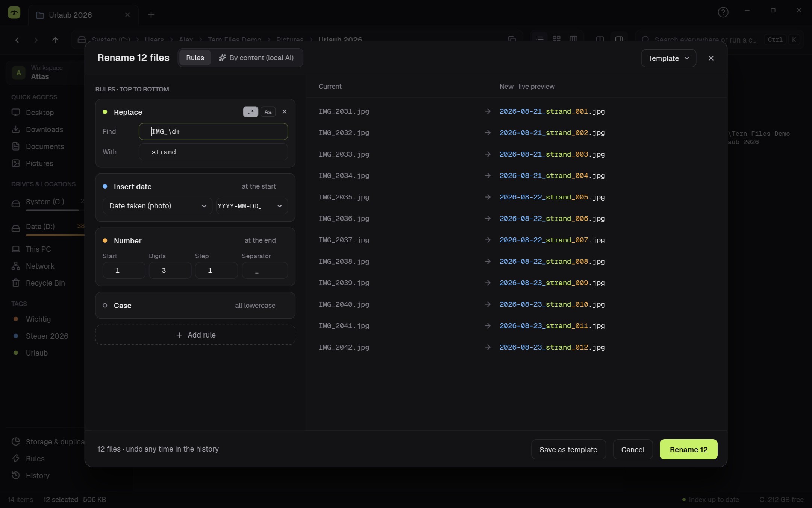This screenshot has width=812, height=508.
Task: Open Downloads in the sidebar
Action: click(37, 129)
